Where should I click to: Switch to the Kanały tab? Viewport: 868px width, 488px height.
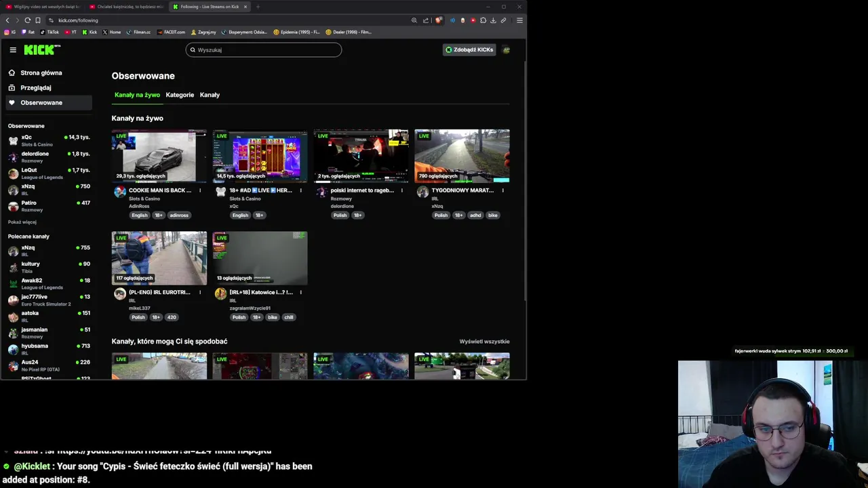click(x=210, y=95)
